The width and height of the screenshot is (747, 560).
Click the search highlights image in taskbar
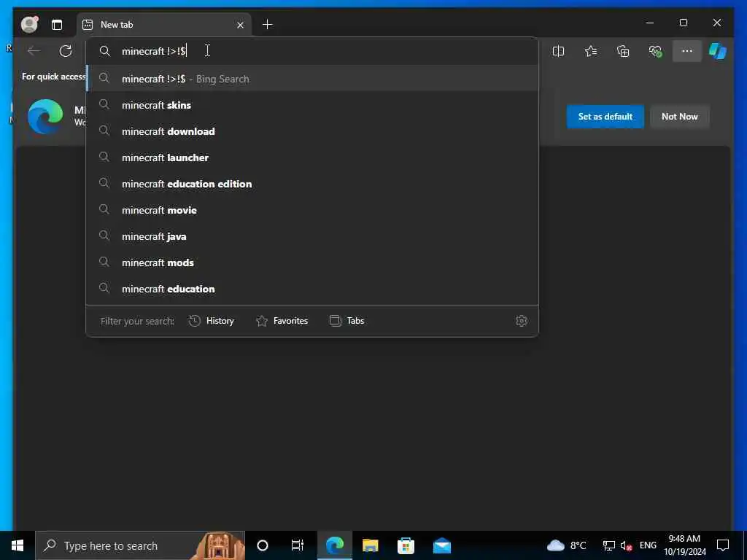point(219,545)
